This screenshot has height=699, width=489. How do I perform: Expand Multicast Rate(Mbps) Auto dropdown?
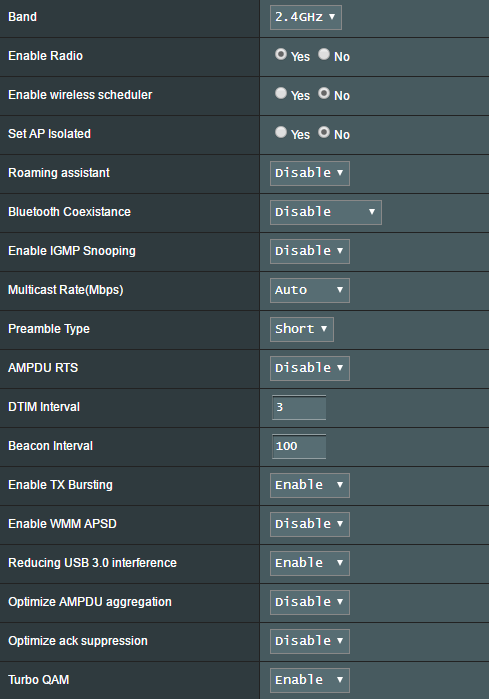coord(310,290)
